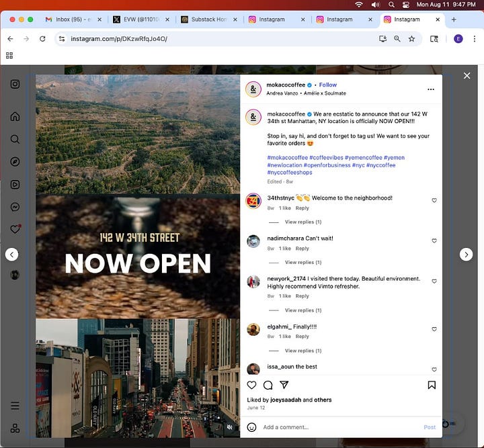
Task: Switch to the second Instagram browser tab
Action: [344, 19]
